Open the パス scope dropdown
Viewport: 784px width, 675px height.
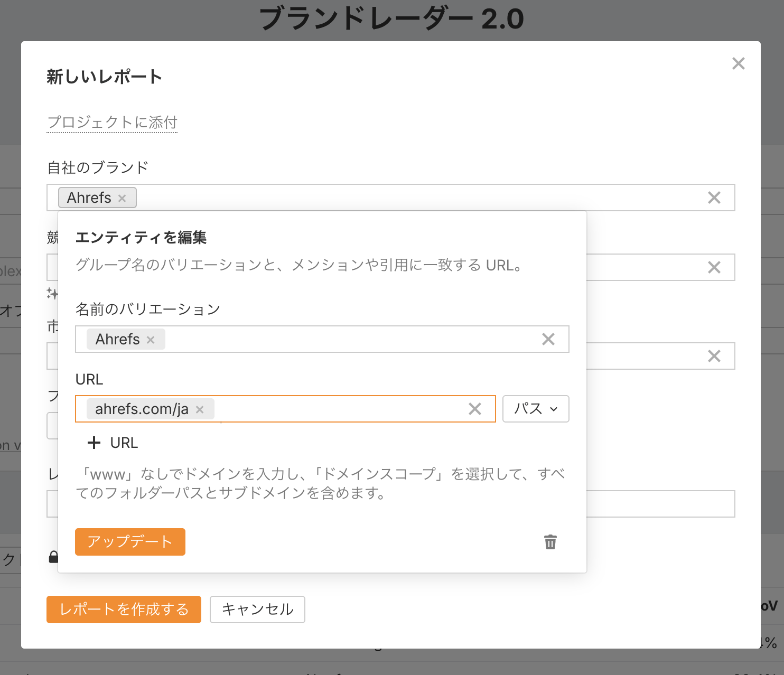535,409
